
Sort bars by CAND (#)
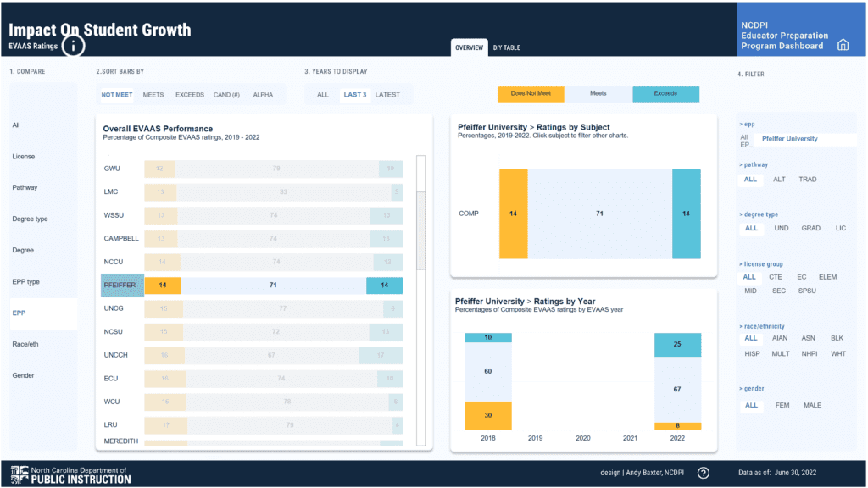[226, 95]
